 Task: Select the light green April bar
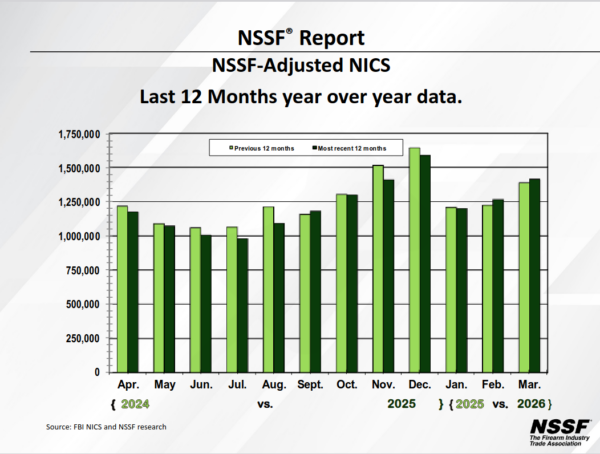(x=121, y=288)
